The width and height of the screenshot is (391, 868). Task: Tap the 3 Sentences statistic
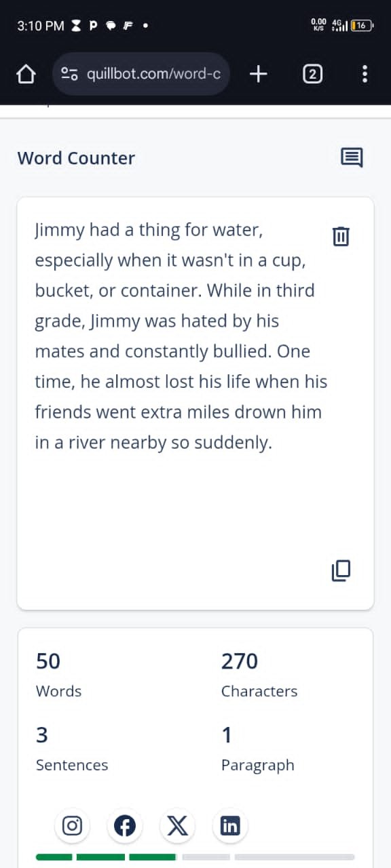pyautogui.click(x=72, y=749)
